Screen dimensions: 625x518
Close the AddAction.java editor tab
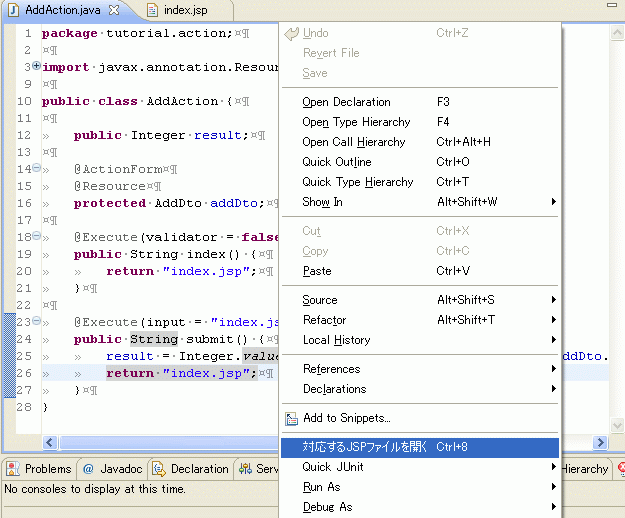pyautogui.click(x=114, y=10)
